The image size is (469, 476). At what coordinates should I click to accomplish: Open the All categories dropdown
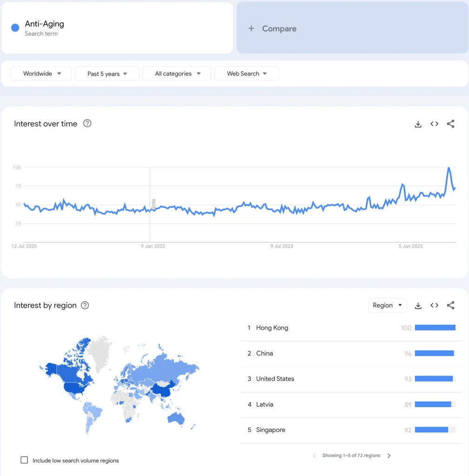pyautogui.click(x=177, y=73)
